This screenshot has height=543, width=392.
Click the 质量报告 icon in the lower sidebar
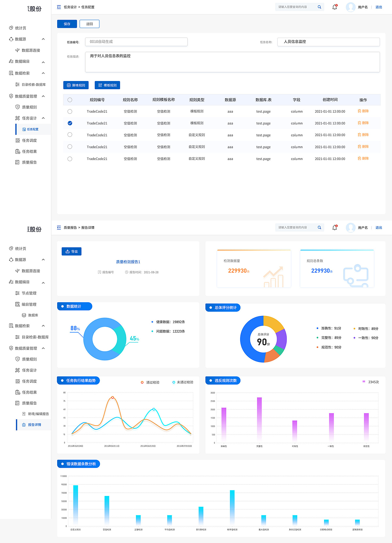tap(18, 403)
